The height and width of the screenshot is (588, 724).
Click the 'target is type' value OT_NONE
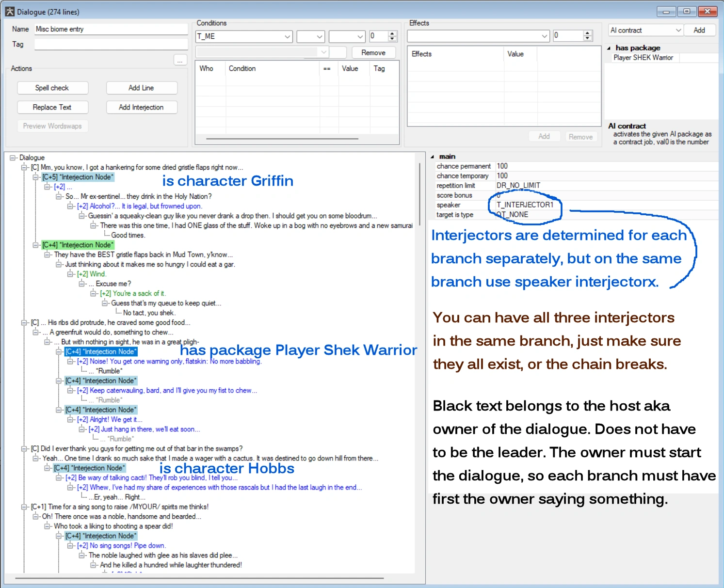606,215
